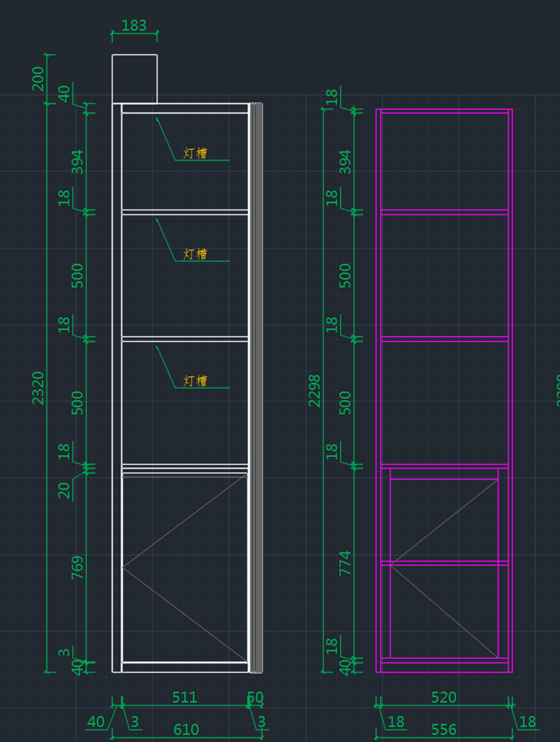
Task: Click the 520 width dimension text
Action: click(x=443, y=697)
